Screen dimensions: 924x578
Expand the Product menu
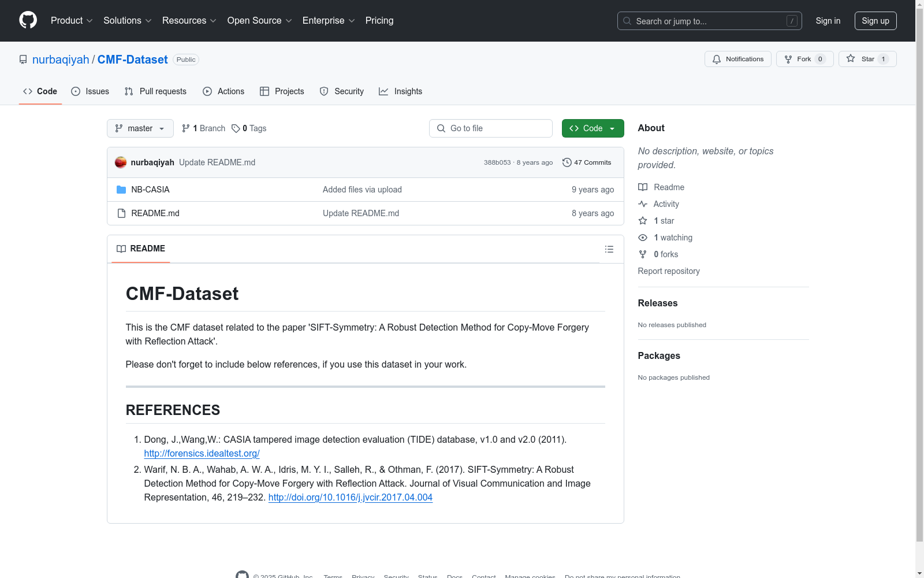pyautogui.click(x=72, y=21)
